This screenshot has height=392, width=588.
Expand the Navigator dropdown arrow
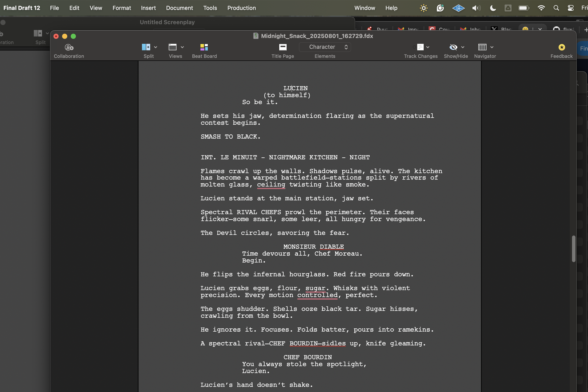coord(492,47)
